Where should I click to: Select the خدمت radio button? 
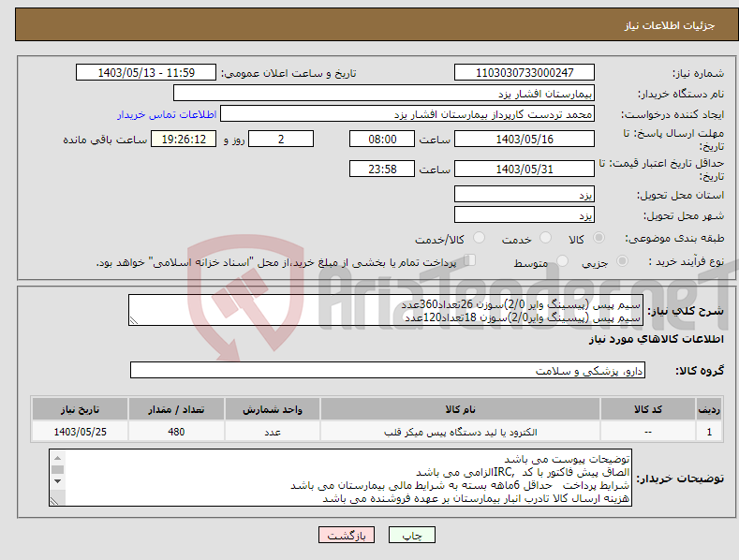pos(545,238)
